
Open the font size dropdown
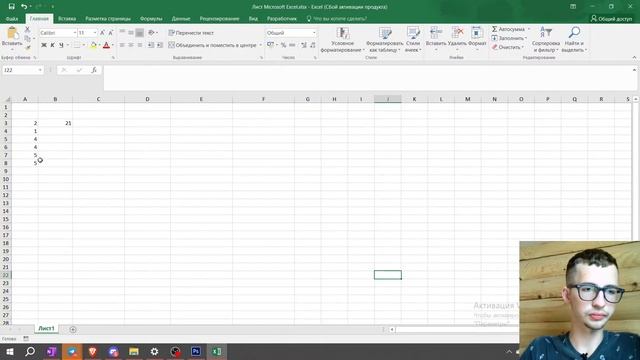coord(95,33)
